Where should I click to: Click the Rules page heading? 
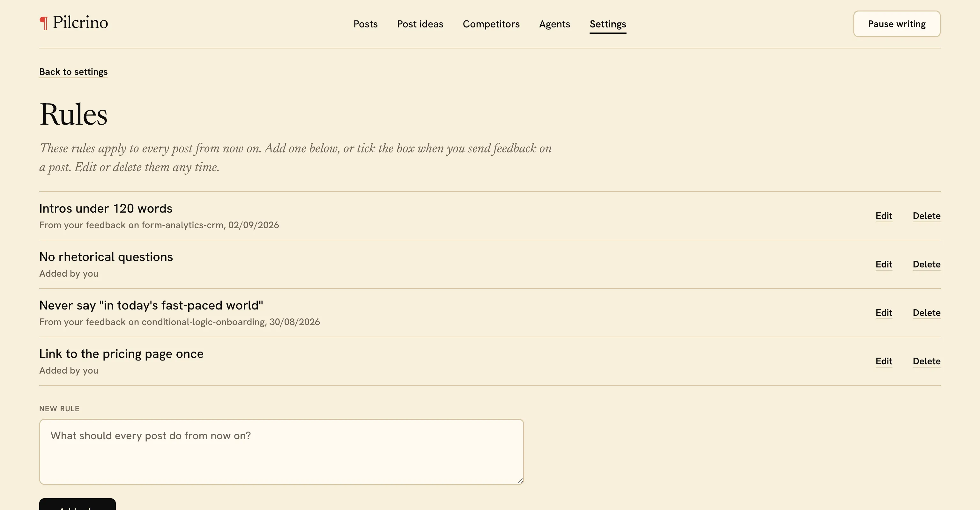pyautogui.click(x=73, y=114)
